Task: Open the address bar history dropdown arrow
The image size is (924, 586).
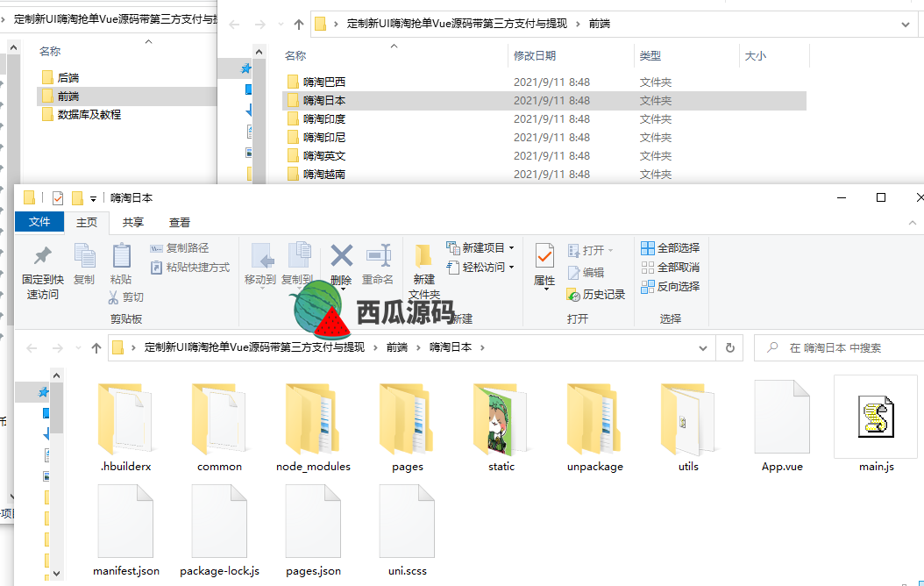Action: [x=706, y=347]
